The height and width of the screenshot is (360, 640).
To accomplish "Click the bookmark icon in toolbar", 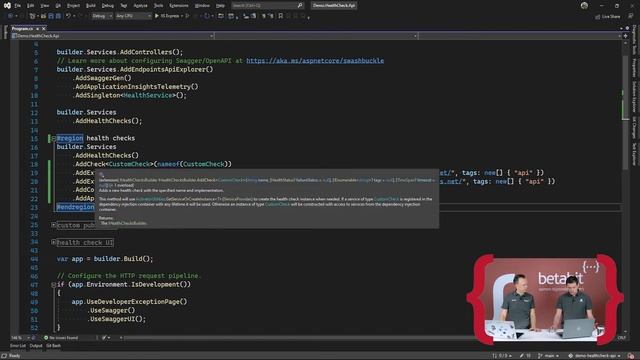I will pyautogui.click(x=280, y=16).
